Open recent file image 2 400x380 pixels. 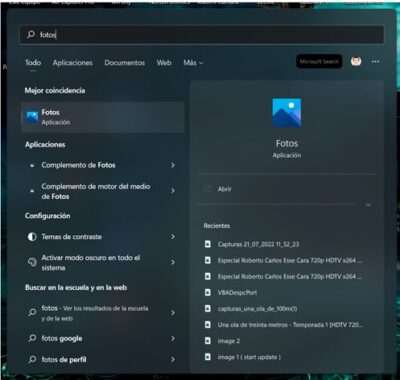pos(229,341)
